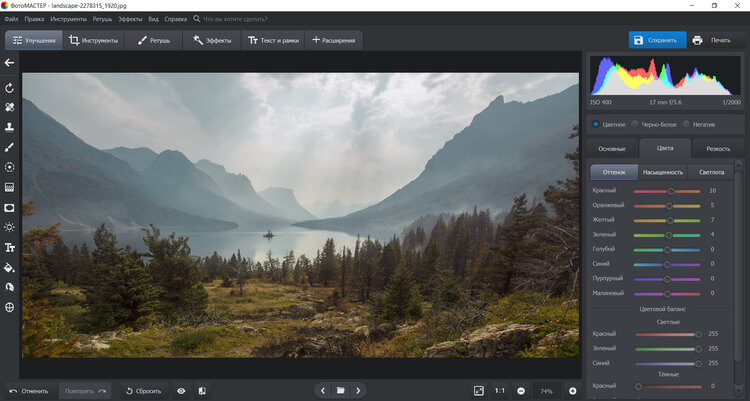
Task: Click the back arrow at top left
Action: [9, 62]
